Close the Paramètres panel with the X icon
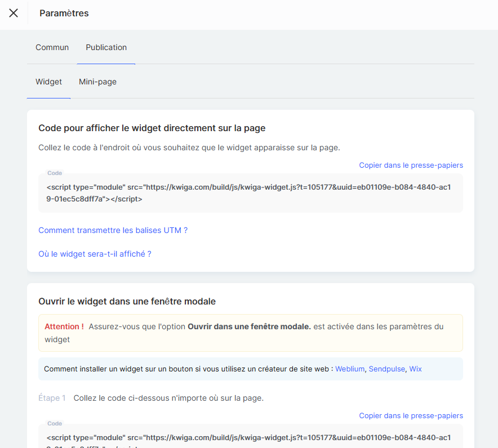 click(x=14, y=13)
